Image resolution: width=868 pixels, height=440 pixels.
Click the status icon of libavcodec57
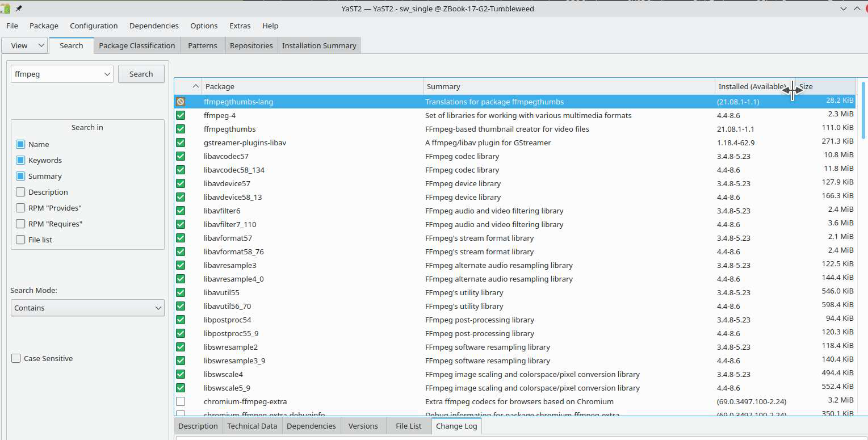pos(181,156)
